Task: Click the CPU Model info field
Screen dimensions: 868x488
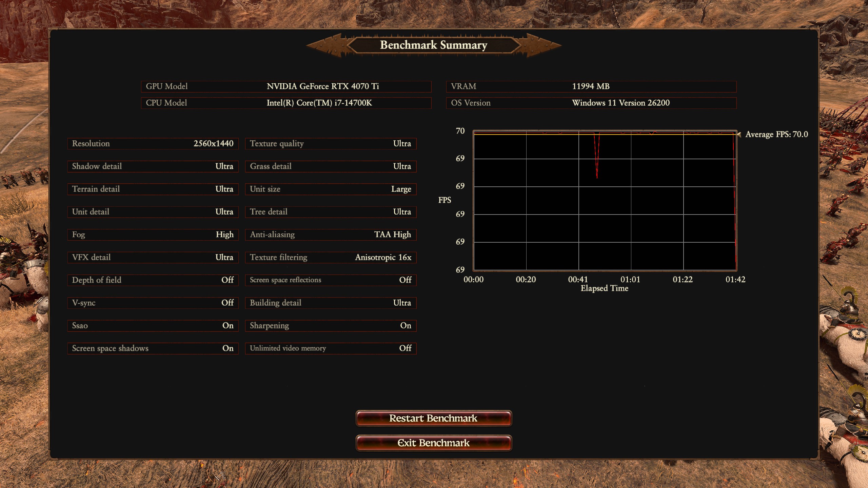Action: click(286, 103)
